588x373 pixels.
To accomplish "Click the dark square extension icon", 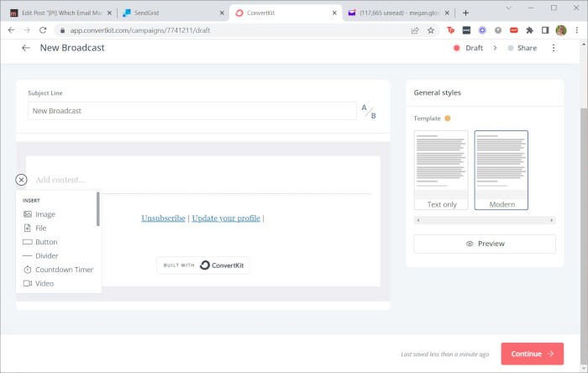I will click(466, 30).
